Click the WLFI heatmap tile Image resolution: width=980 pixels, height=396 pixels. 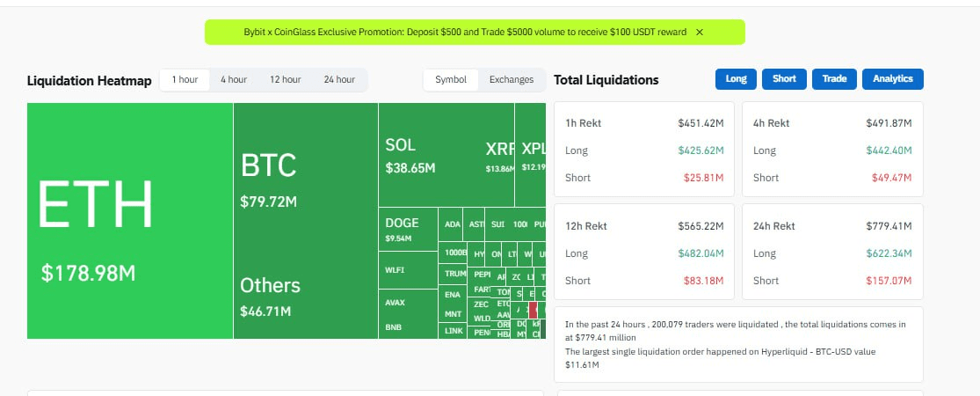click(408, 270)
